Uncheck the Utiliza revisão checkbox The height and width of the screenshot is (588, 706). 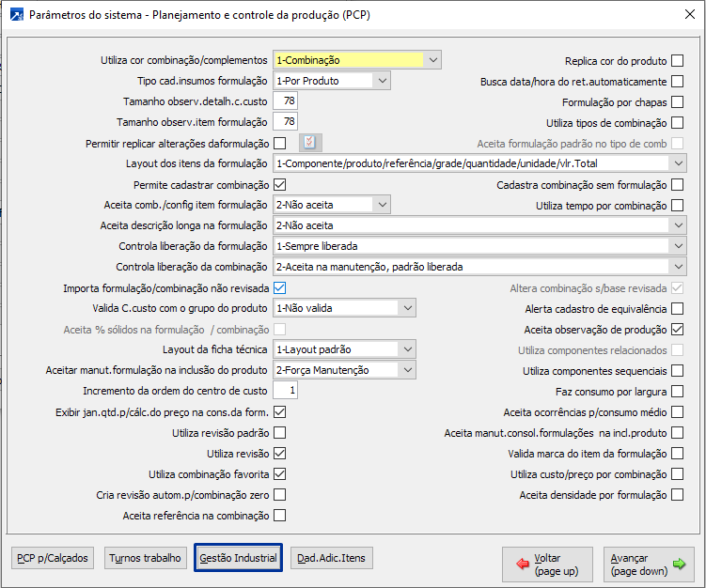tap(279, 454)
